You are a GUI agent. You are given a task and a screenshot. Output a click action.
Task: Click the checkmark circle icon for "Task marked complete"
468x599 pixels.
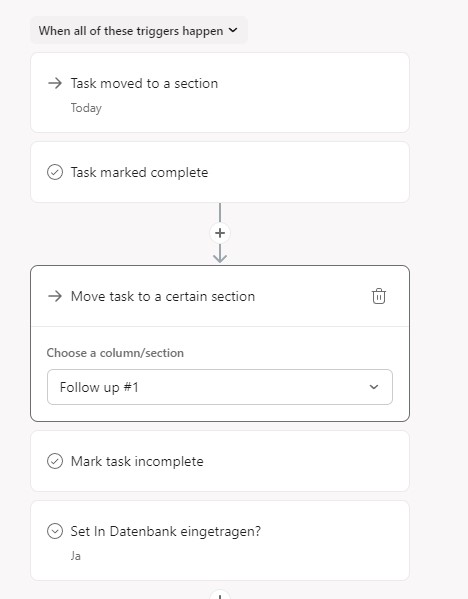pyautogui.click(x=55, y=172)
